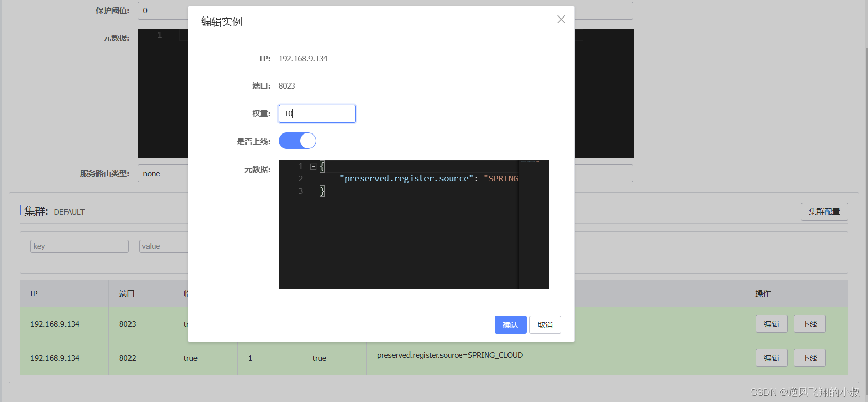Click the 权重 weight input field
Viewport: 868px width, 402px height.
point(317,114)
